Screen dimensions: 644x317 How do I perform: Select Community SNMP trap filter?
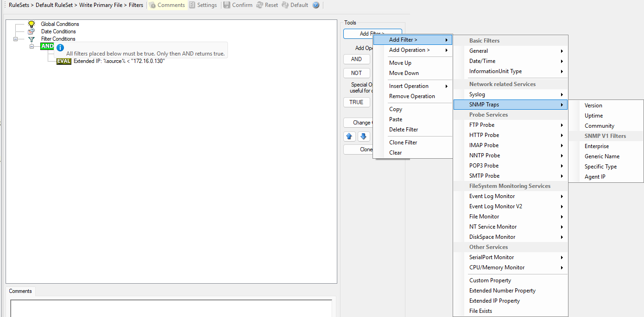tap(606, 126)
